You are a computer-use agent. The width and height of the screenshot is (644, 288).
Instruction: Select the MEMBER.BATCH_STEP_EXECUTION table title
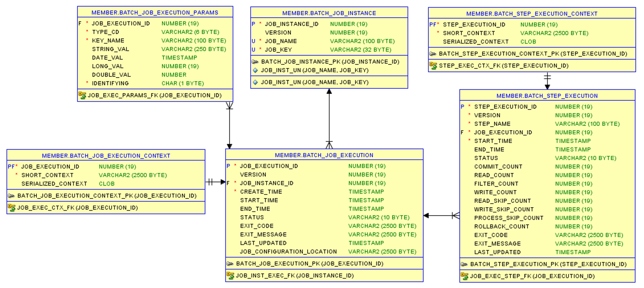(548, 96)
